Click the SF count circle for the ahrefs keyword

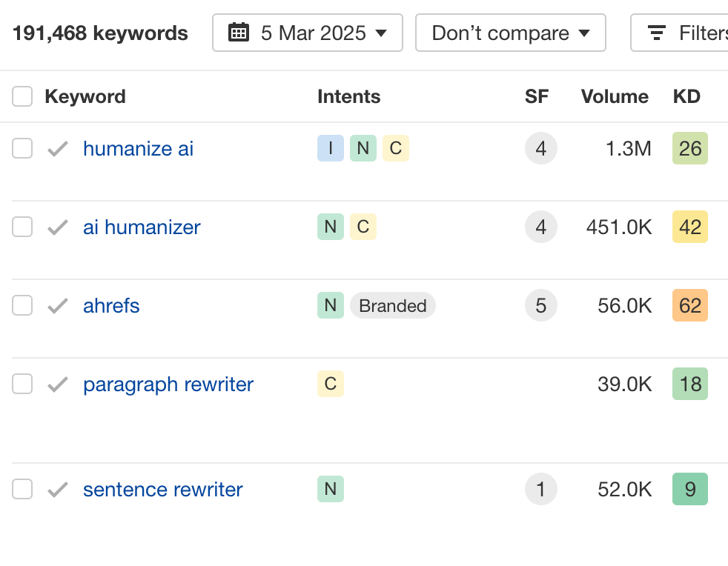tap(541, 305)
